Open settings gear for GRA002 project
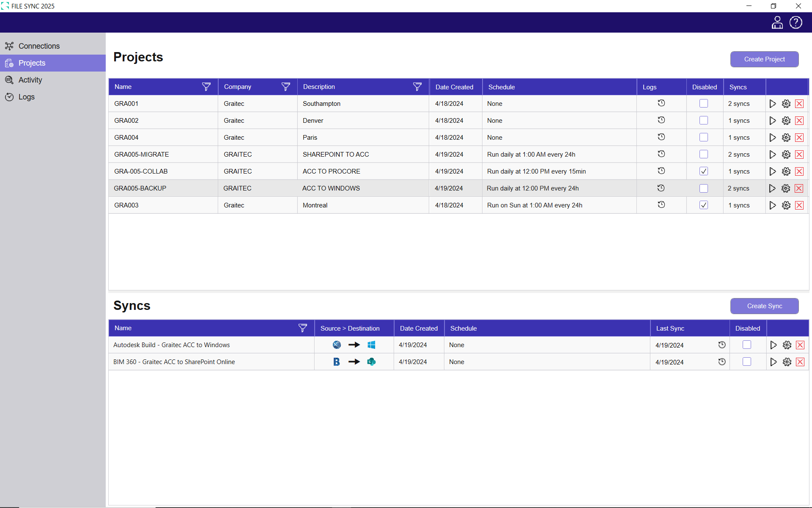 point(786,121)
